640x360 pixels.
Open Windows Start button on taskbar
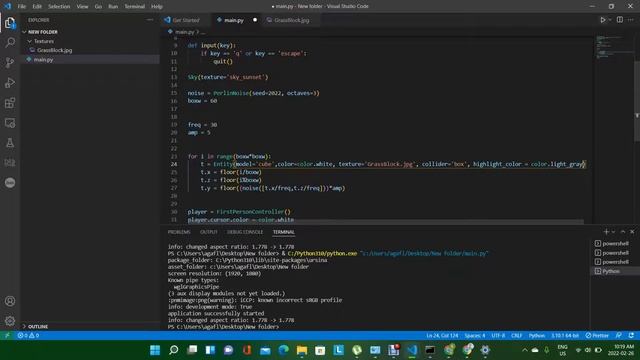(x=155, y=350)
